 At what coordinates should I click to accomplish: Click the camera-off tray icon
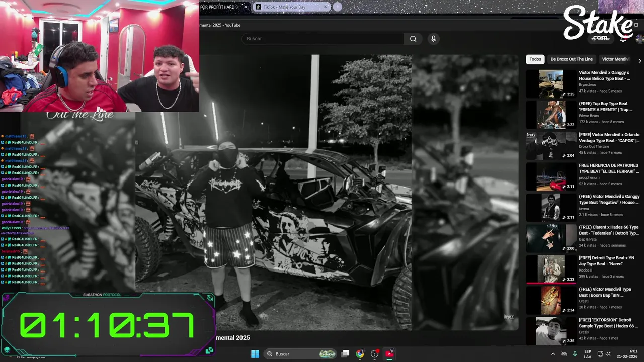click(564, 354)
